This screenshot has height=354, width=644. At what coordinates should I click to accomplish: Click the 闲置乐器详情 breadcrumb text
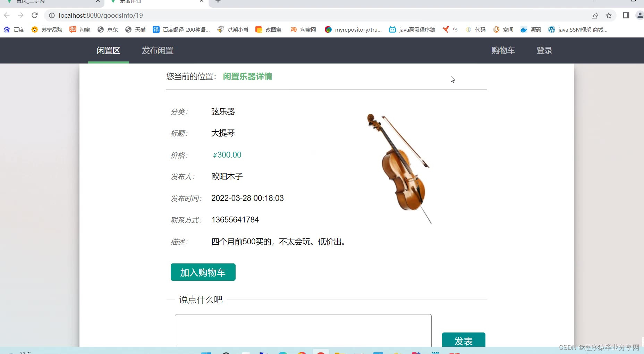[247, 77]
